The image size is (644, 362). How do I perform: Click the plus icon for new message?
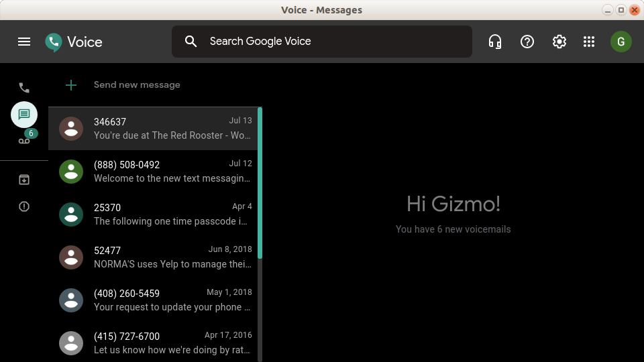(71, 85)
